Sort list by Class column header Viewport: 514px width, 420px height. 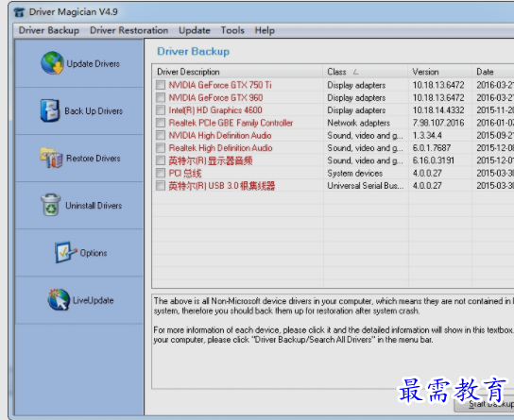click(x=366, y=72)
